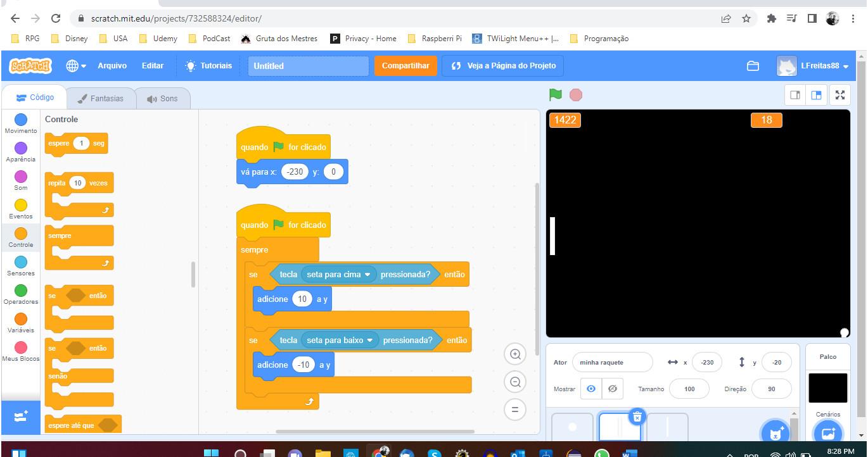Open the LFreitas88 account dropdown
This screenshot has width=868, height=457.
tap(814, 66)
